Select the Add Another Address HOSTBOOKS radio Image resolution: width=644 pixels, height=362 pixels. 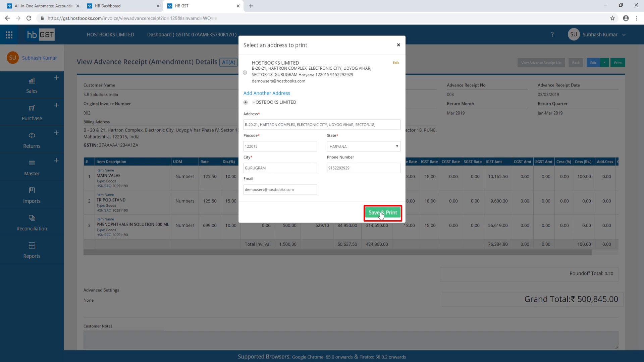(x=246, y=102)
